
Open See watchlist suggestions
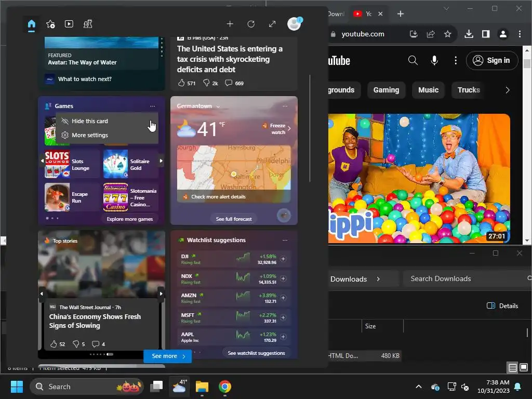(x=256, y=353)
